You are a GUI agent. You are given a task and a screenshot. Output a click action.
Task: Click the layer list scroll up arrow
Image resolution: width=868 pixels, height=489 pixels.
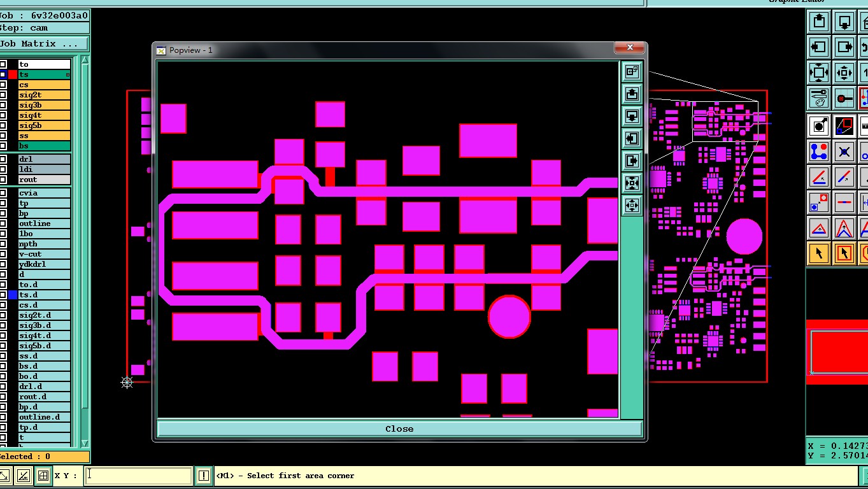click(85, 60)
